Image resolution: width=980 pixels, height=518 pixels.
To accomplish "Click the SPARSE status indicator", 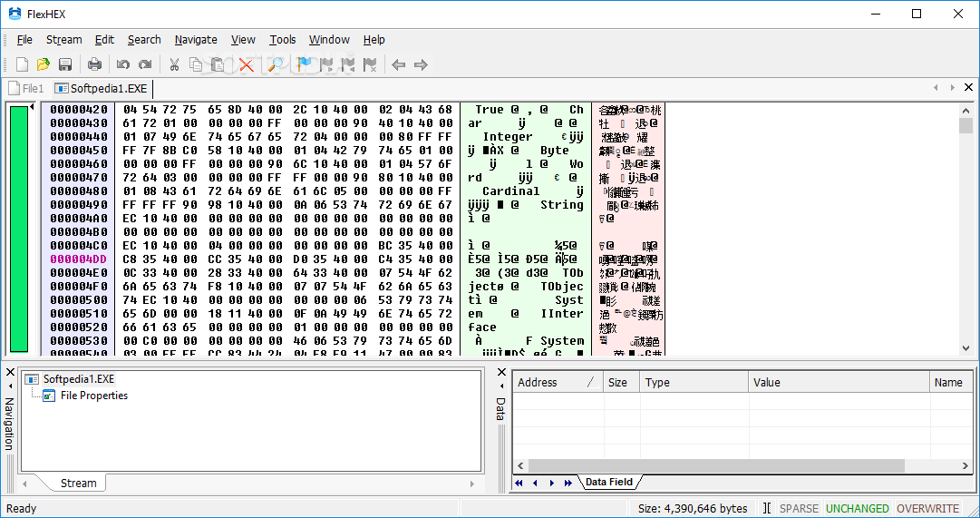I will (799, 508).
